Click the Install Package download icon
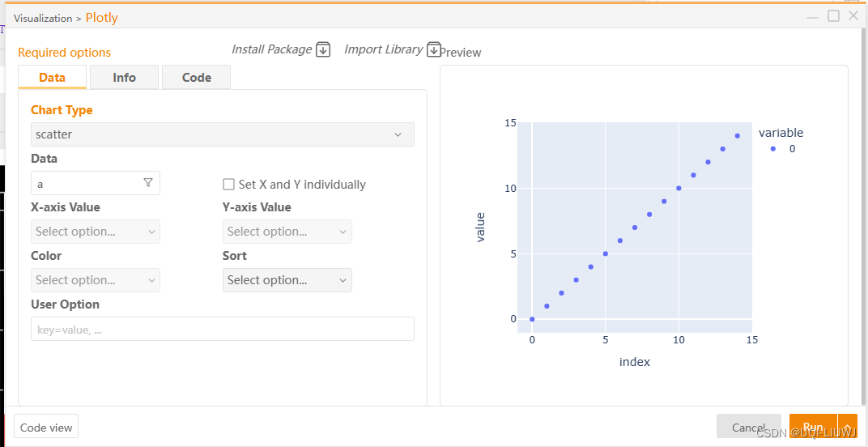Screen dimensions: 868x447 coord(323,49)
